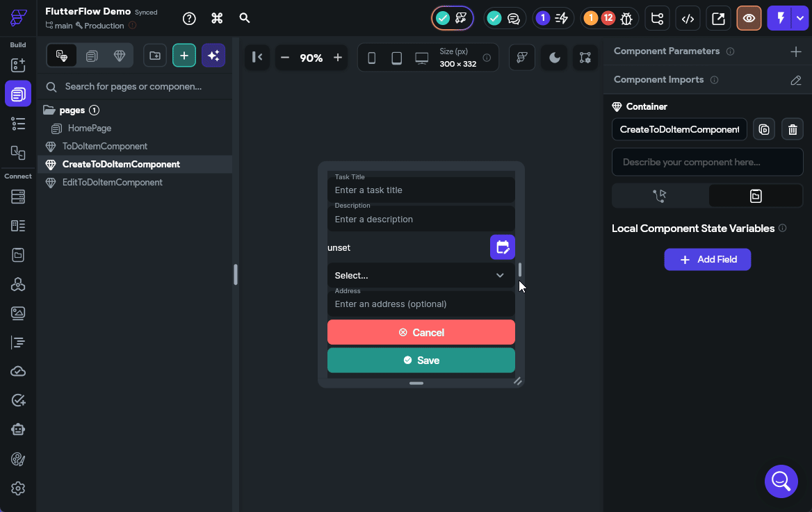The width and height of the screenshot is (812, 512).
Task: Open the project issues bug icon
Action: pos(626,19)
